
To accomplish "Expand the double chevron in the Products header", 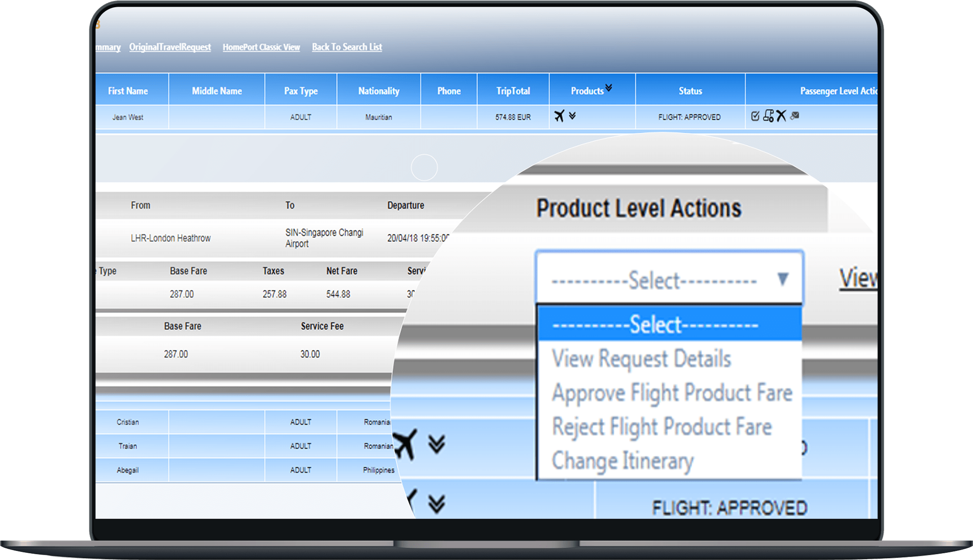I will (609, 88).
